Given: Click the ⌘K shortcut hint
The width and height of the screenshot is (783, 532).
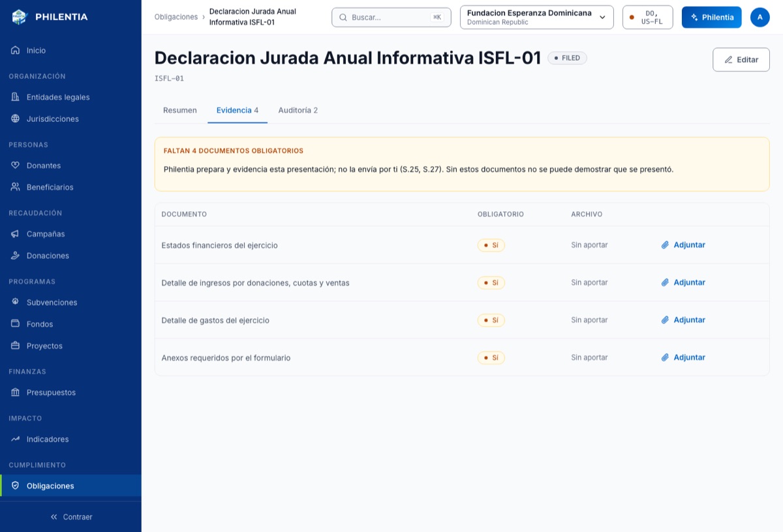Looking at the screenshot, I should 437,17.
